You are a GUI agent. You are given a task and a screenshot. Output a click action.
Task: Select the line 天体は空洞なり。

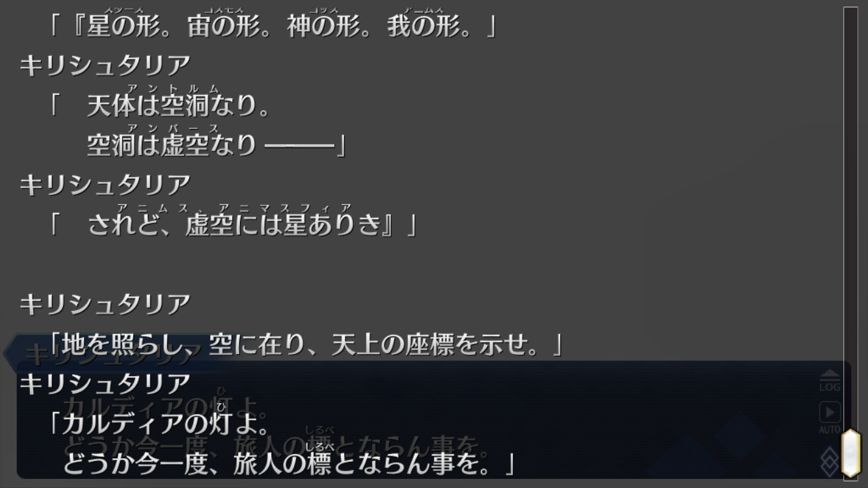pyautogui.click(x=179, y=105)
